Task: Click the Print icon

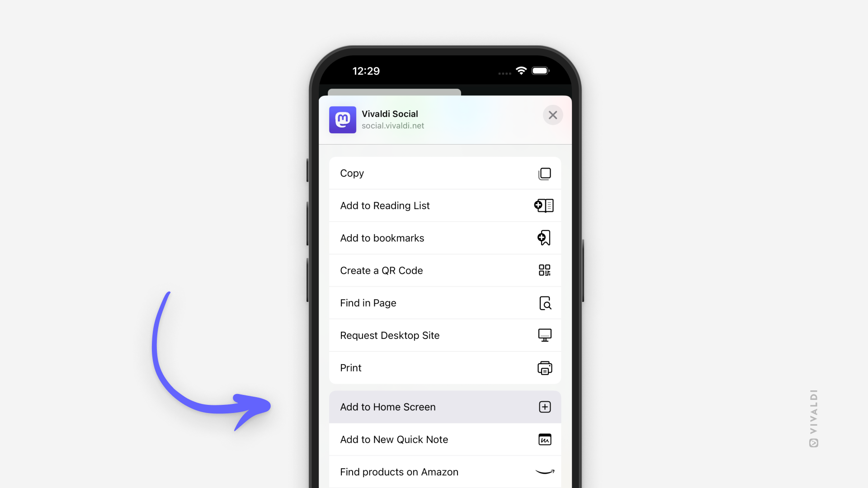Action: 544,368
